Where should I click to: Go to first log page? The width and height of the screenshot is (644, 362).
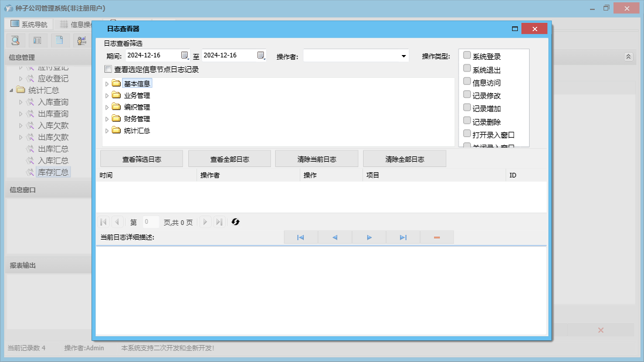point(103,222)
